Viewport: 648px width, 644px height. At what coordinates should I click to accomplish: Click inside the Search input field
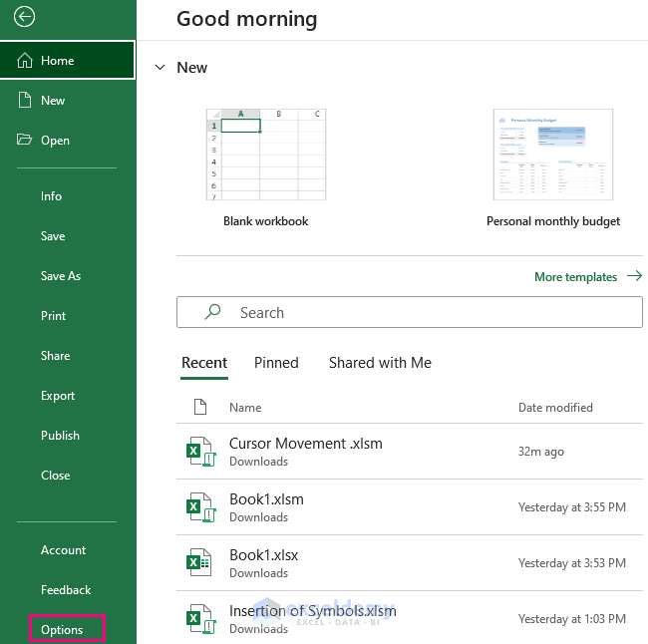pyautogui.click(x=429, y=313)
